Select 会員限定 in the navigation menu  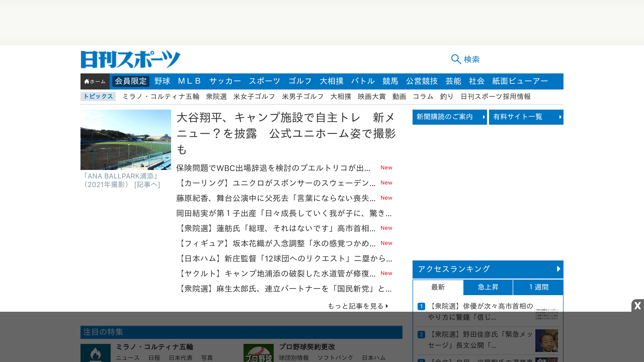[131, 81]
